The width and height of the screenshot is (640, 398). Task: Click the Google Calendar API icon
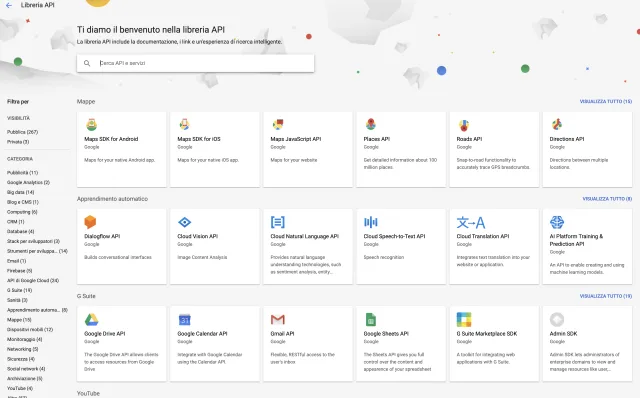point(185,320)
